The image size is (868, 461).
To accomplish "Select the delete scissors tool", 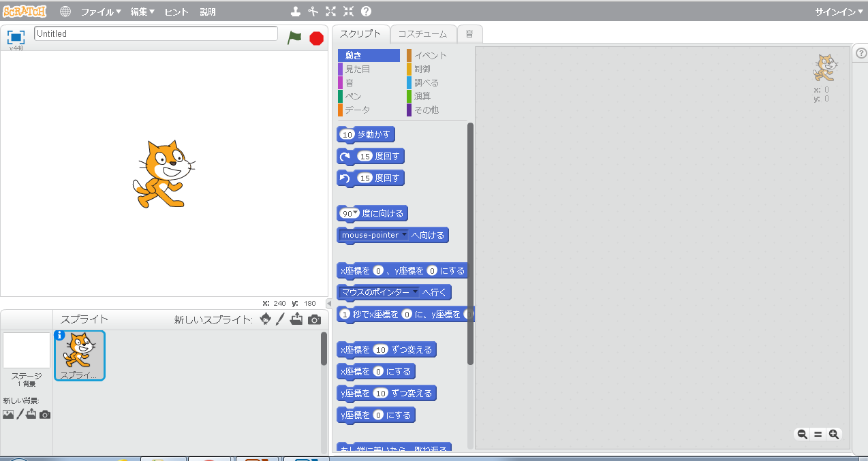I will coord(313,12).
